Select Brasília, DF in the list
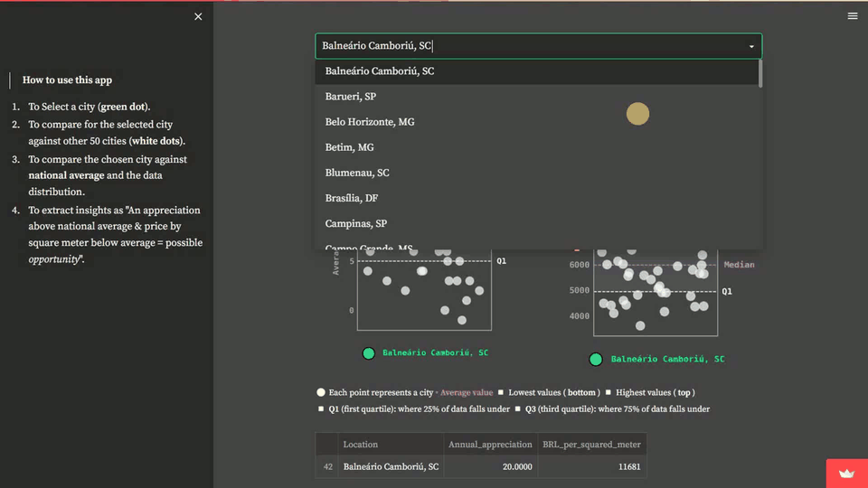 pyautogui.click(x=352, y=198)
